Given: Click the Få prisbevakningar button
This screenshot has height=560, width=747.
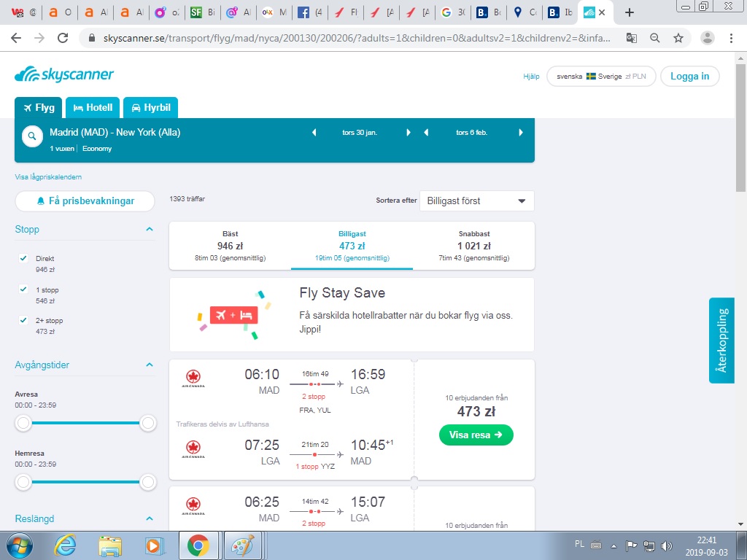Looking at the screenshot, I should click(85, 201).
